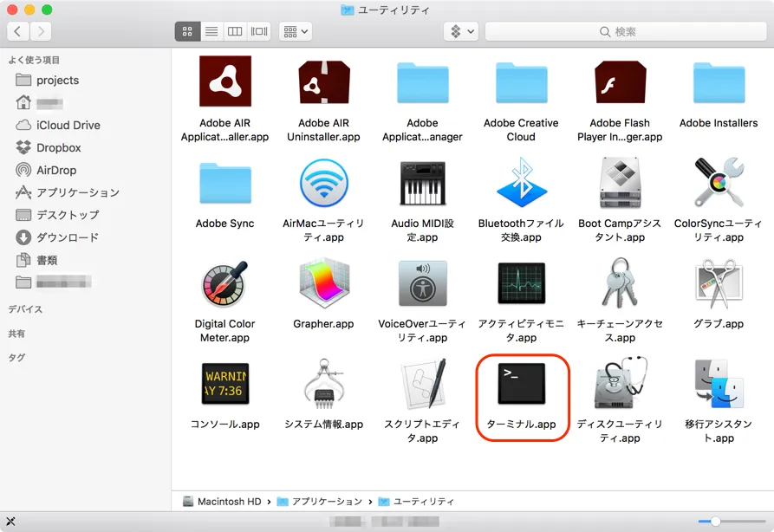Screen dimensions: 774x532
Task: Go back to the previous folder
Action: (x=18, y=31)
